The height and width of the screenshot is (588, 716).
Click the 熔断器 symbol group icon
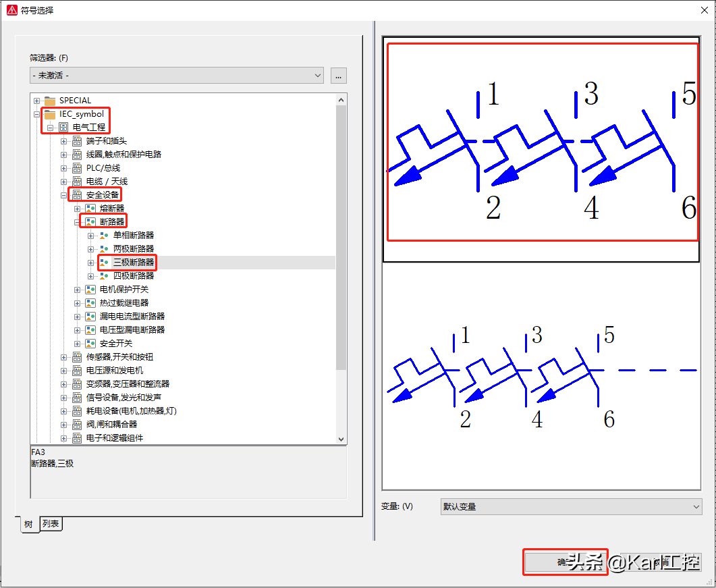(90, 209)
